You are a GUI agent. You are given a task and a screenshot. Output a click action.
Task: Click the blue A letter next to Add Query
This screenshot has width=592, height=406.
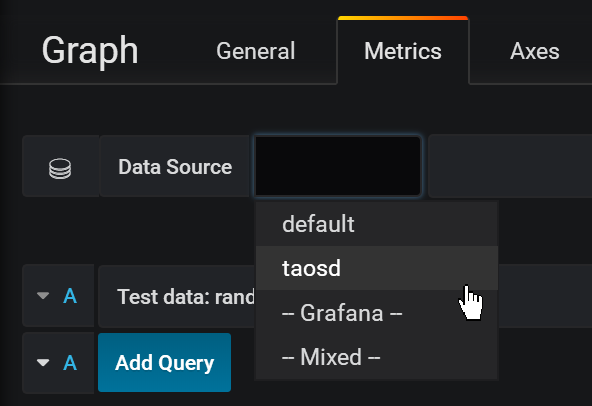(x=70, y=363)
